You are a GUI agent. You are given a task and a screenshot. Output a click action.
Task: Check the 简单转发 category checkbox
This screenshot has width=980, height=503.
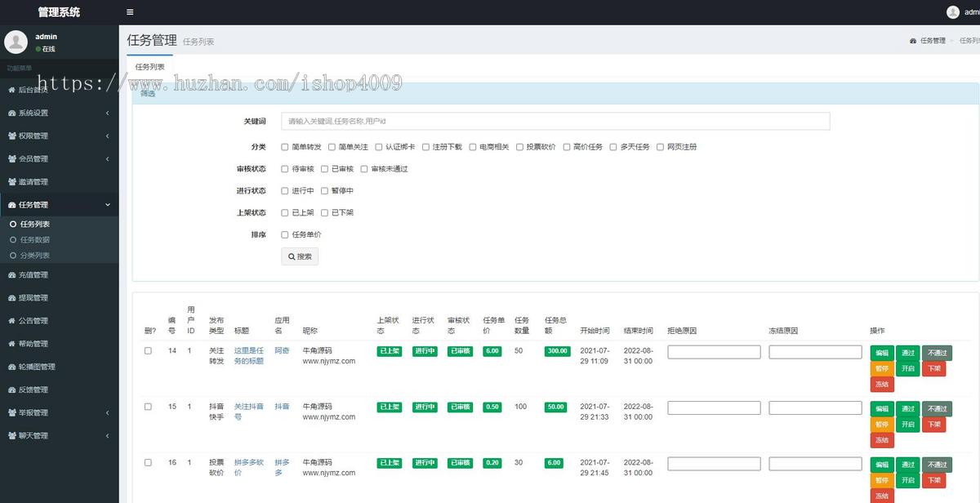[x=285, y=147]
